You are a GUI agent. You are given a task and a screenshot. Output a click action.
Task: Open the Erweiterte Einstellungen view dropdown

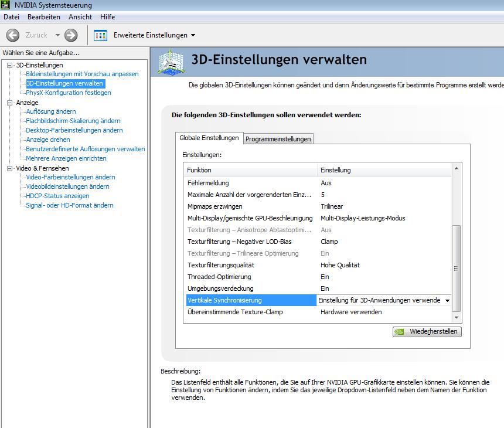[193, 35]
